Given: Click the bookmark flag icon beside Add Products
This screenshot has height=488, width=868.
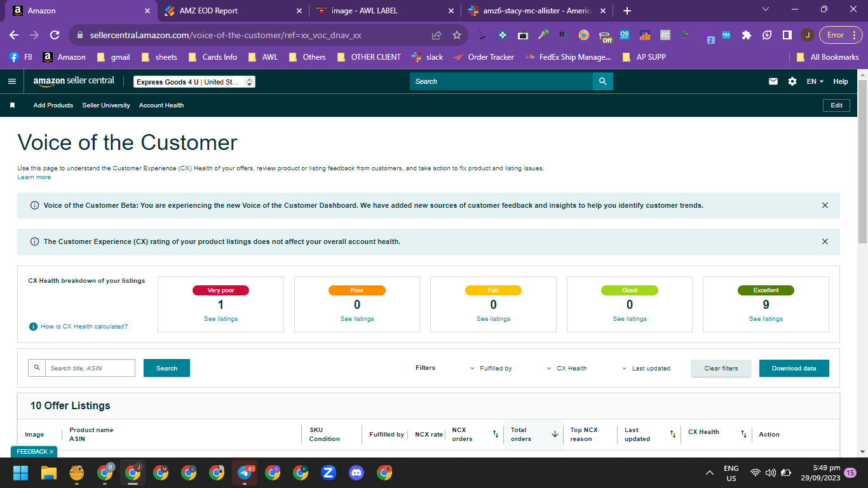Looking at the screenshot, I should click(12, 105).
